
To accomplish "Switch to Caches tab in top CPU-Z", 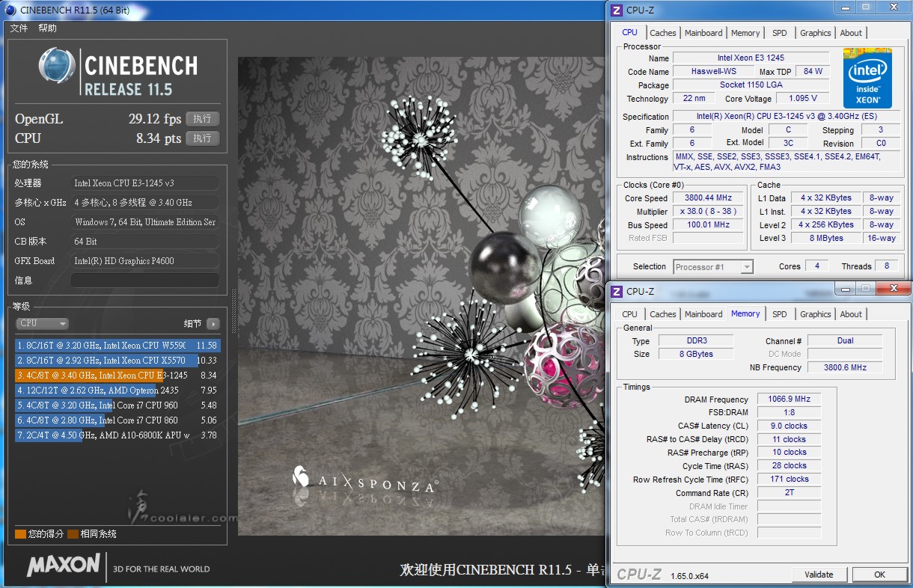I will [x=663, y=33].
